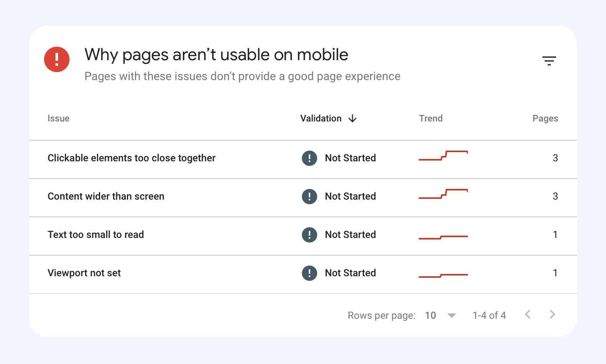Open the Viewport not set issue

(84, 273)
